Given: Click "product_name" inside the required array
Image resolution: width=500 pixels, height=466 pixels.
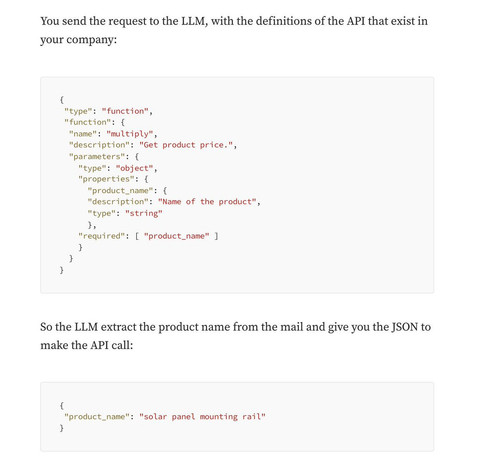Looking at the screenshot, I should click(x=176, y=236).
